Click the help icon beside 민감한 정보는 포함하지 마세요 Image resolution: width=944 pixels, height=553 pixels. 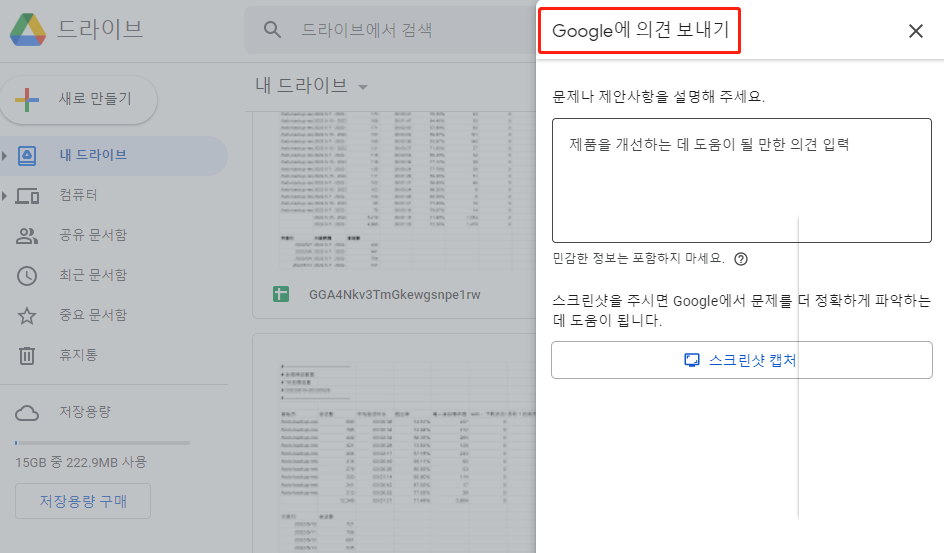point(741,259)
